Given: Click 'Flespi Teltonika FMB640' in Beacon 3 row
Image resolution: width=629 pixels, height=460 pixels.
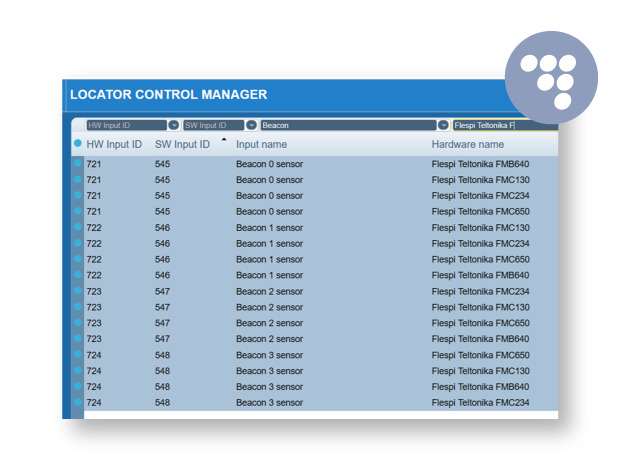Looking at the screenshot, I should 481,387.
